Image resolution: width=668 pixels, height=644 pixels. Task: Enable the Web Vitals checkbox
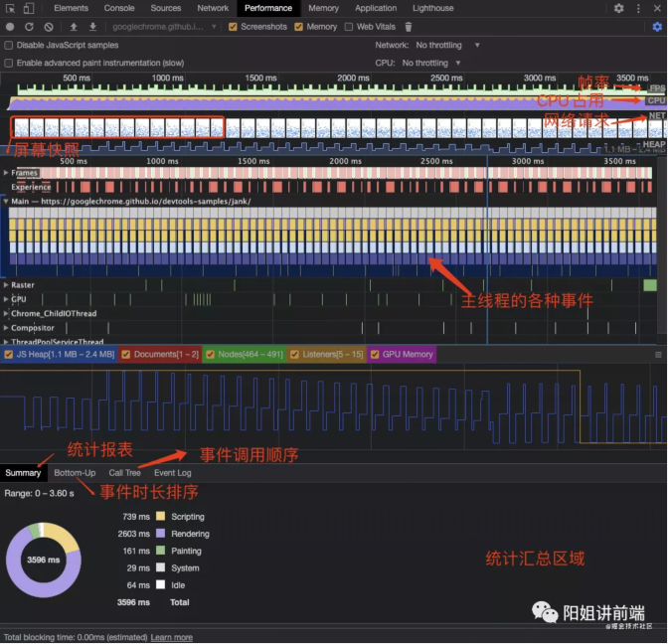pos(349,27)
